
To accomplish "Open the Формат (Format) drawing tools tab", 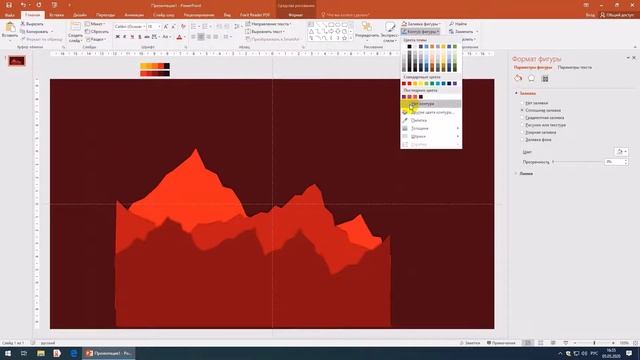I will click(296, 15).
